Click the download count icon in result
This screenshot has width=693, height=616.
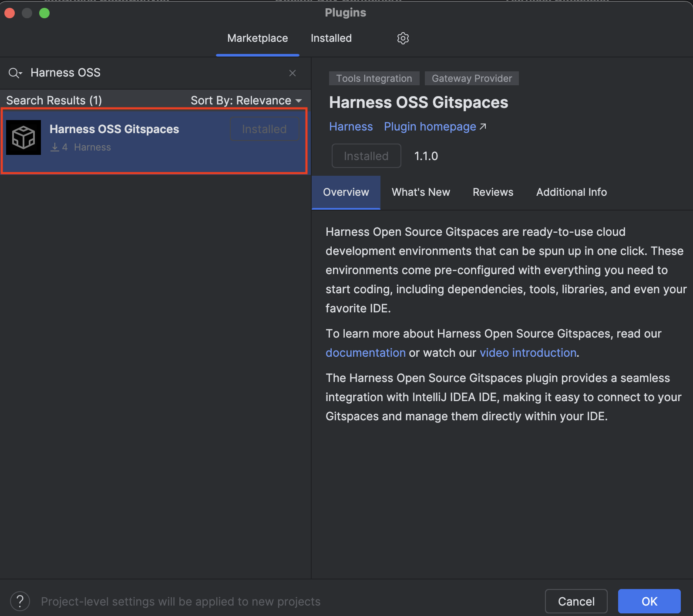(x=55, y=147)
